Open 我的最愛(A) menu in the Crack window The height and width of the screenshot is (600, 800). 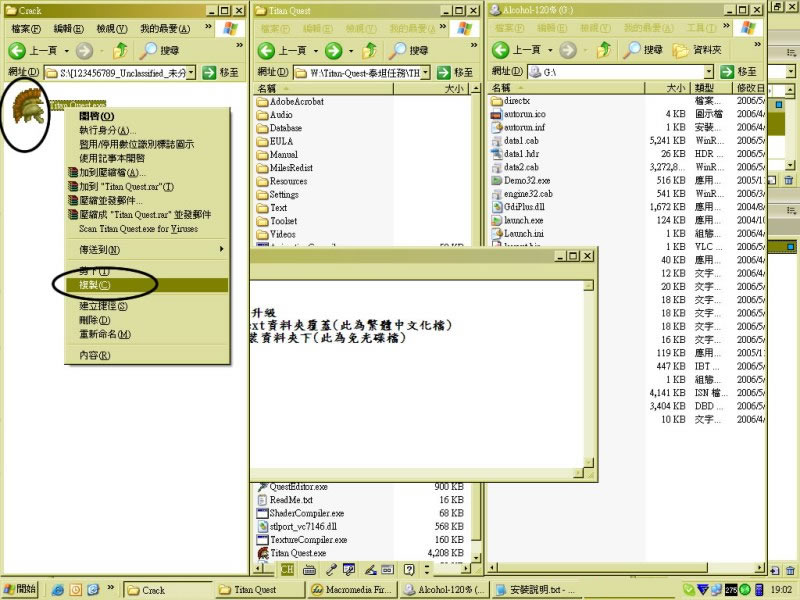(165, 29)
